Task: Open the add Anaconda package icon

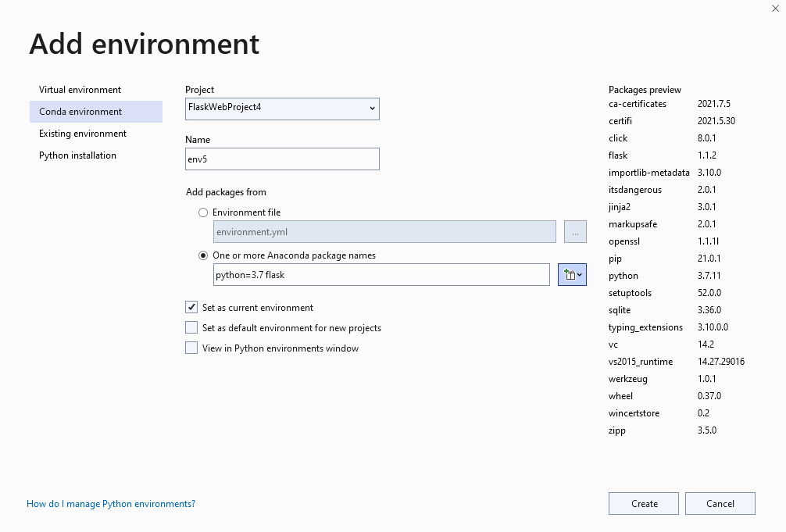Action: [x=569, y=274]
